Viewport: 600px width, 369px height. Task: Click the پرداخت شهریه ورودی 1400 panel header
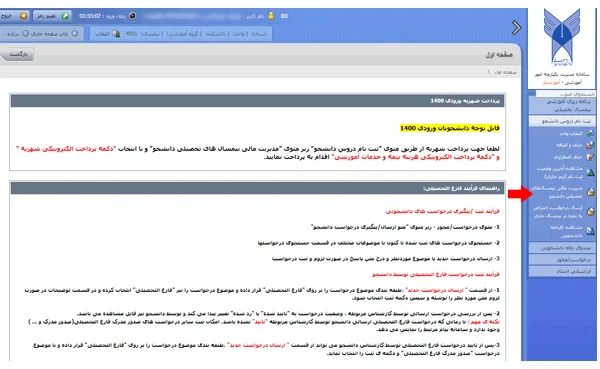(x=258, y=101)
